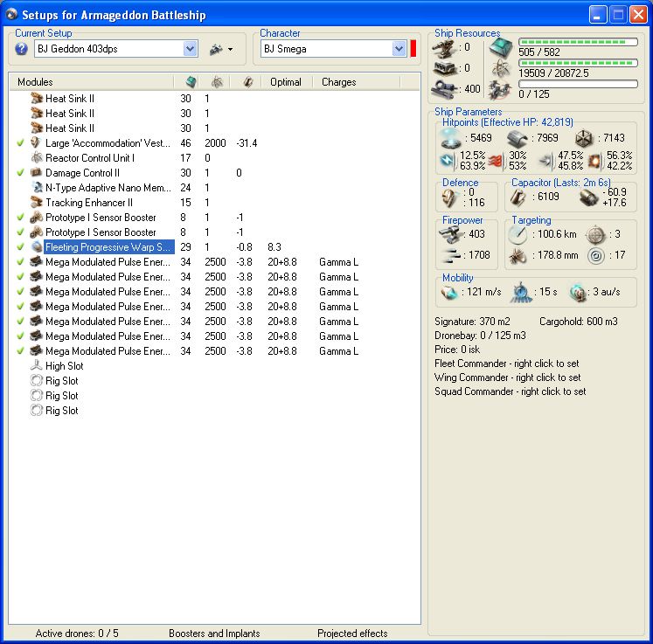Screen dimensions: 653x644
Task: Click the first Heat Sink II module icon
Action: pyautogui.click(x=37, y=99)
